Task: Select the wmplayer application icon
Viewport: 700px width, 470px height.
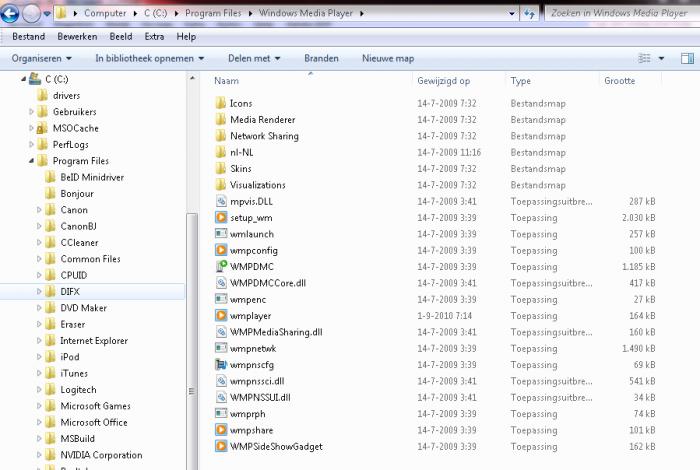Action: 221,316
